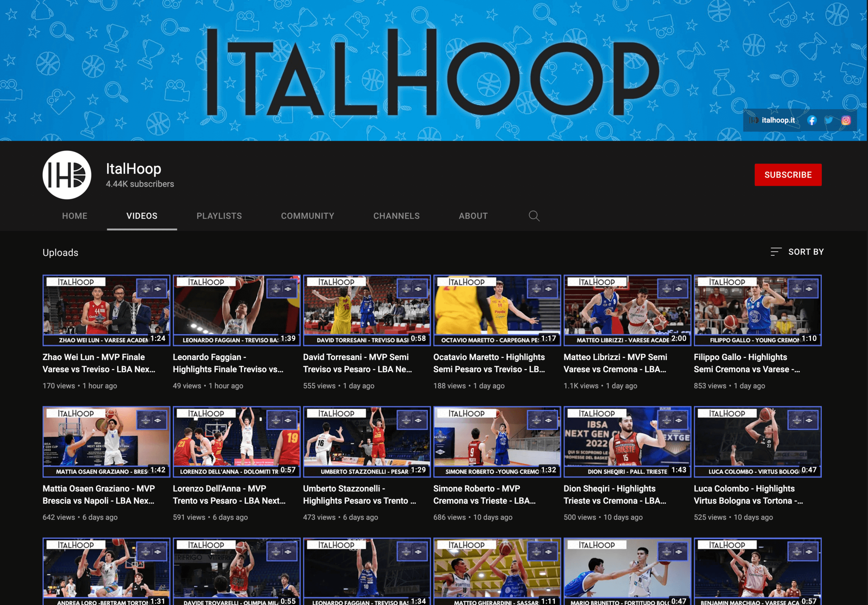Expand the SORT BY dropdown label

[806, 252]
